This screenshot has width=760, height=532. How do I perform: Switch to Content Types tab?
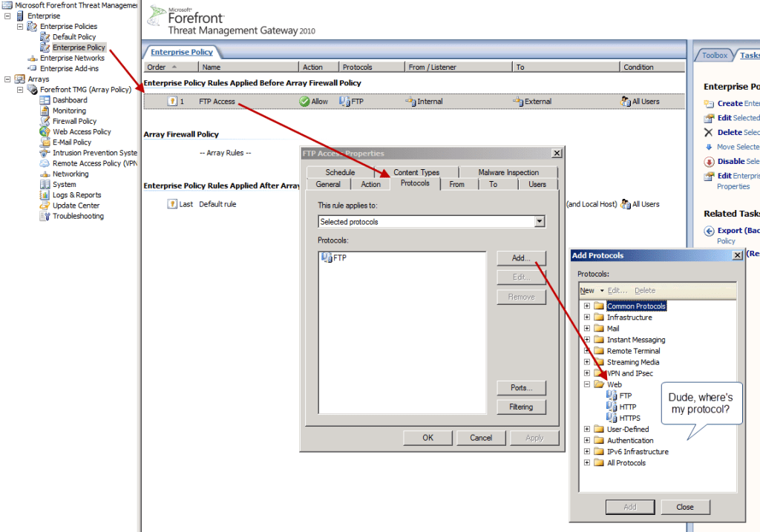click(x=416, y=172)
